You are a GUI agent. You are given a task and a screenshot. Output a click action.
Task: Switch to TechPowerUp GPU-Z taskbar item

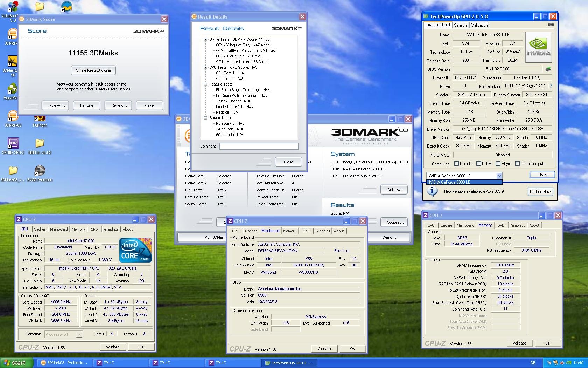pyautogui.click(x=289, y=363)
